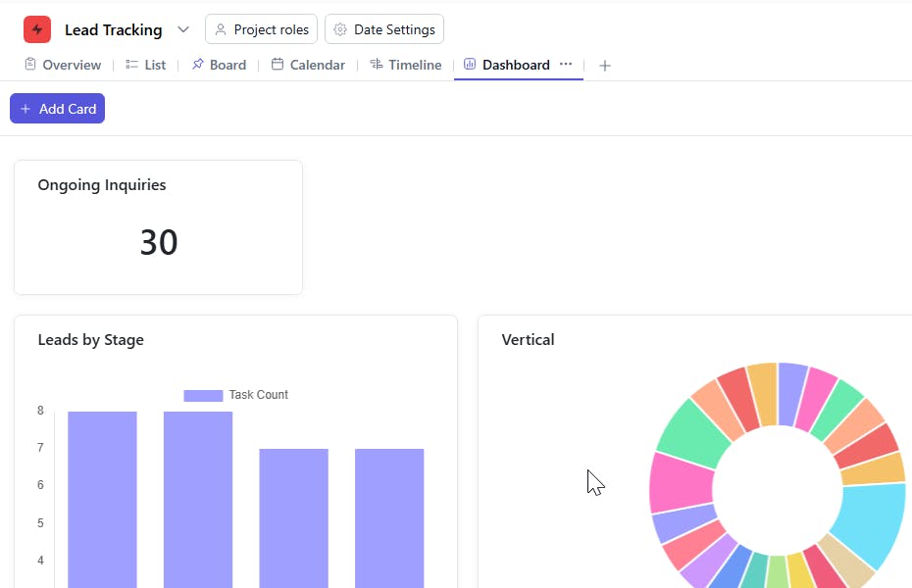The height and width of the screenshot is (588, 912).
Task: Add a new view with plus icon
Action: [605, 66]
